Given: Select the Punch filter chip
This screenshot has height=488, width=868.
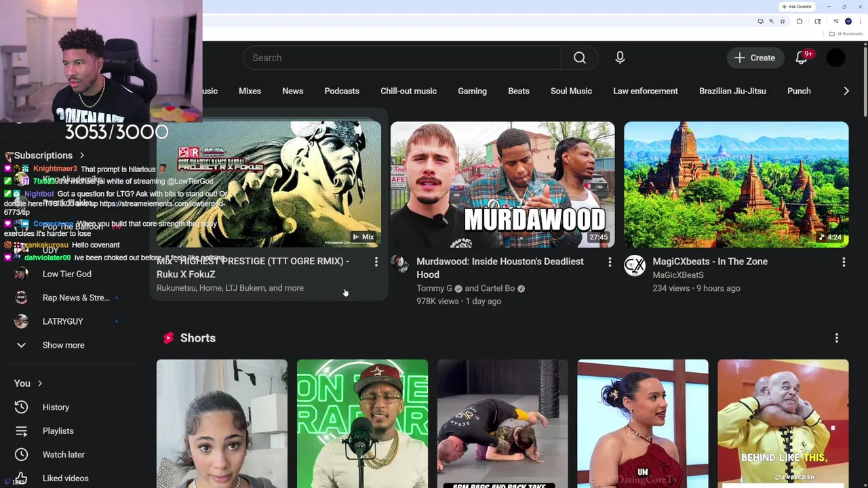Looking at the screenshot, I should [x=799, y=91].
